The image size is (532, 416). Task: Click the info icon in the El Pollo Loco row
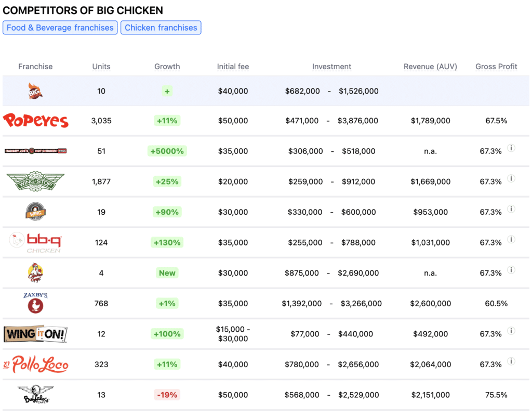pos(511,361)
